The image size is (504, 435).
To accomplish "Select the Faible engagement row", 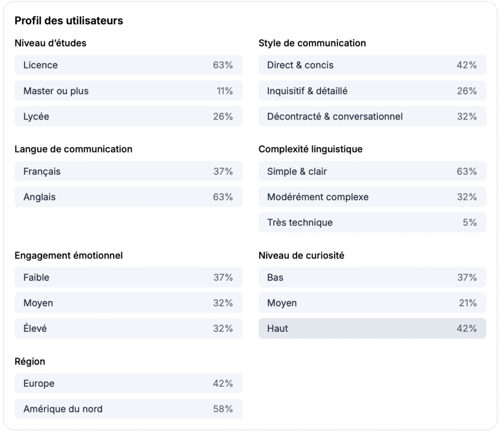I will [x=128, y=278].
